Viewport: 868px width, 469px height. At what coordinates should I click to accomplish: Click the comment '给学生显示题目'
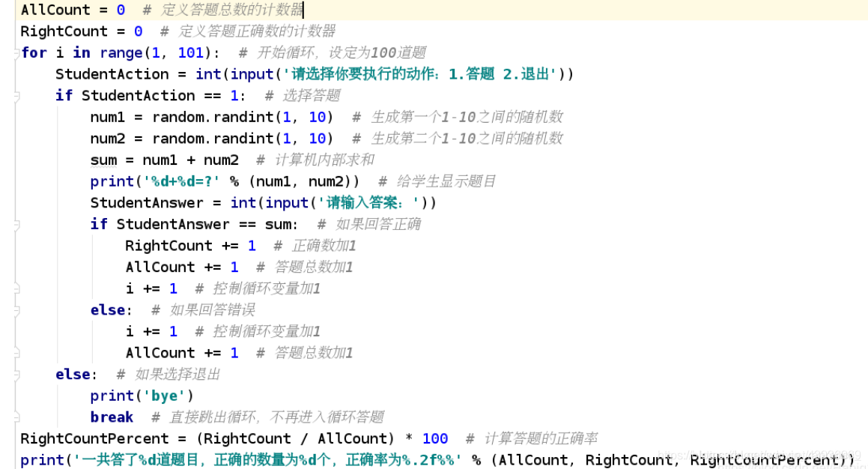(446, 181)
